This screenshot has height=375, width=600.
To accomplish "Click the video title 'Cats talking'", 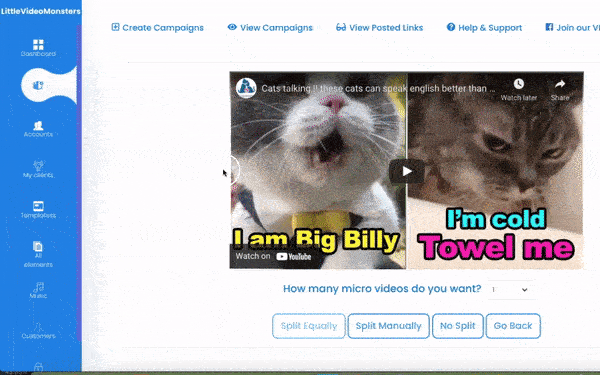I will pyautogui.click(x=378, y=88).
